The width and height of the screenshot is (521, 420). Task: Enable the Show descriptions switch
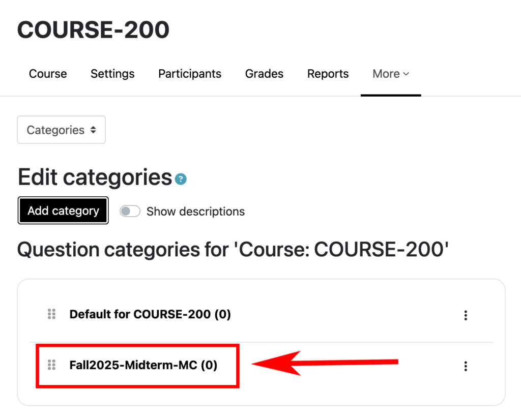[130, 212]
